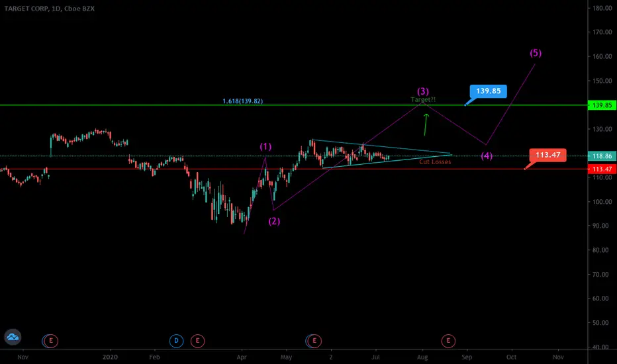The width and height of the screenshot is (617, 364).
Task: Click the 'Oct' time axis label
Action: click(x=511, y=357)
